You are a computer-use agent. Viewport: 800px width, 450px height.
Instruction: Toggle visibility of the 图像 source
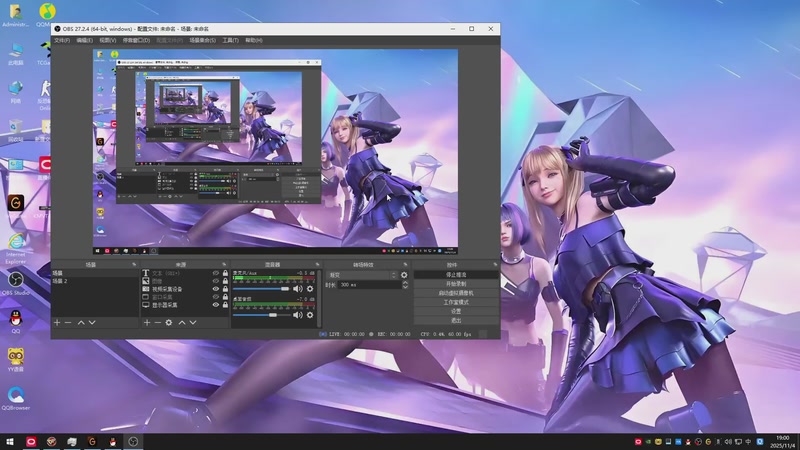tap(216, 281)
